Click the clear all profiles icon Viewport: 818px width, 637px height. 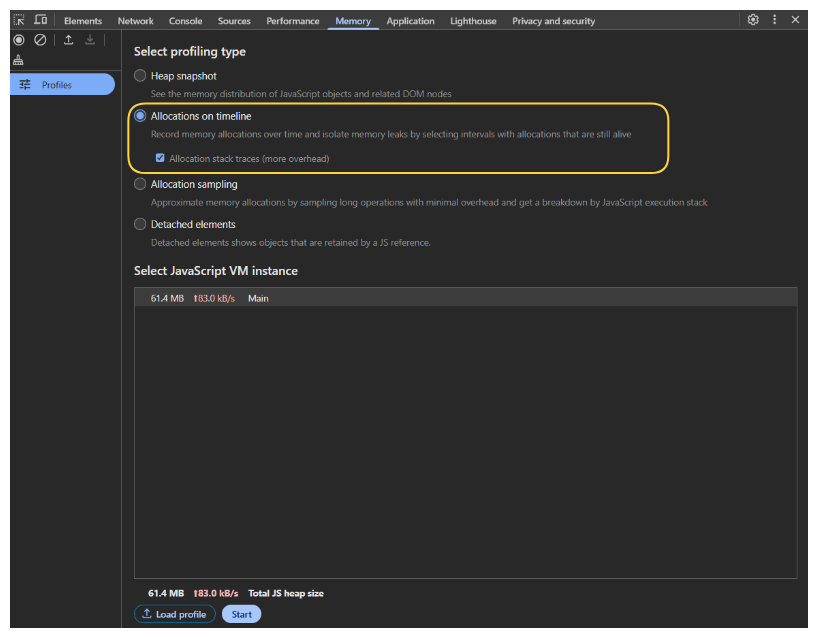pos(40,40)
